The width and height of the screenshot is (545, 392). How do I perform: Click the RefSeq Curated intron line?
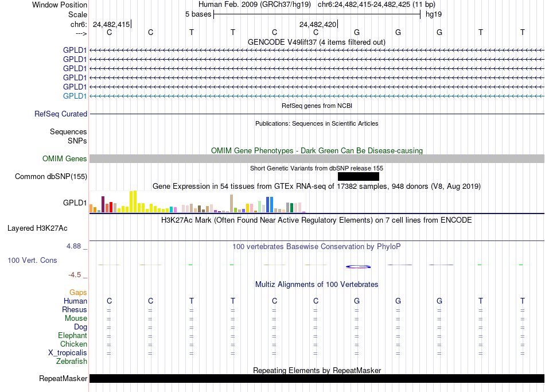[x=317, y=114]
